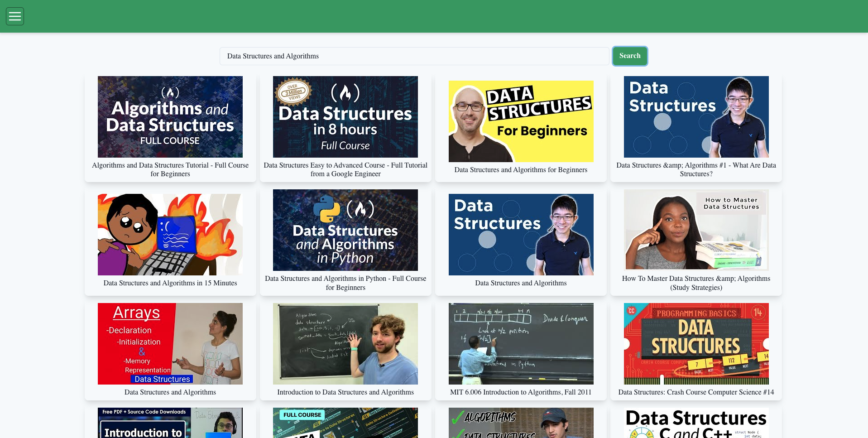The width and height of the screenshot is (868, 438).
Task: Open the yellow Data Structures For Beginners thumbnail
Action: pos(521,121)
